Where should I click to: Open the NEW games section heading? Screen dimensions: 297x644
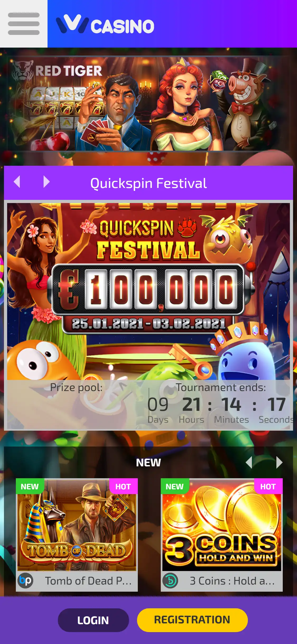coord(148,463)
